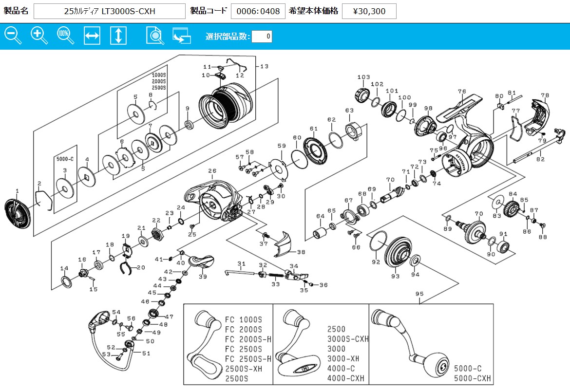Viewport: 570px width, 392px height.
Task: Click the switch window icon in toolbar
Action: pyautogui.click(x=182, y=36)
